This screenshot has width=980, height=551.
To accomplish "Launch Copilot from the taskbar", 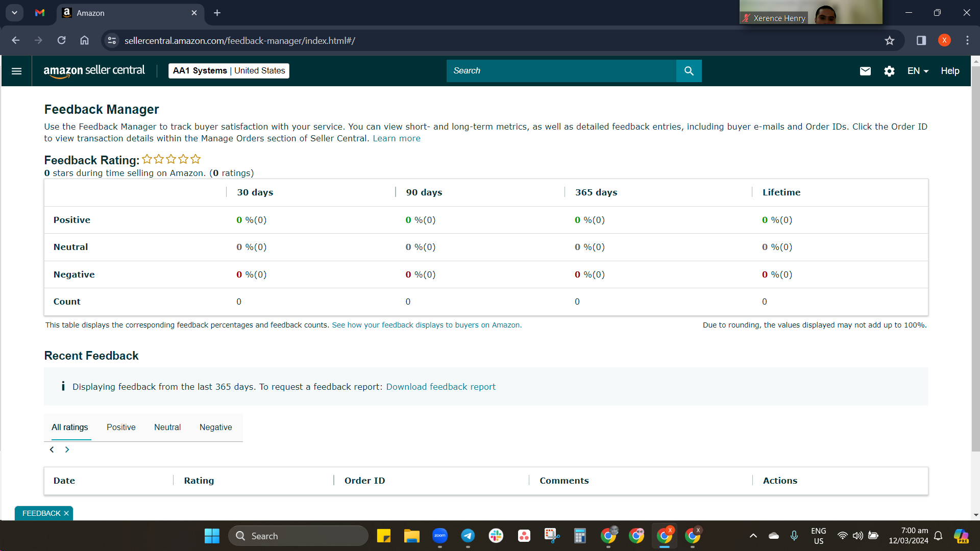I will tap(962, 536).
